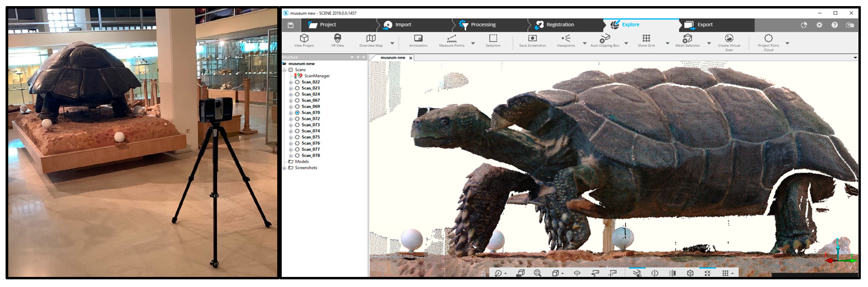This screenshot has width=868, height=287.
Task: Toggle the Show Grid icon
Action: (x=646, y=38)
